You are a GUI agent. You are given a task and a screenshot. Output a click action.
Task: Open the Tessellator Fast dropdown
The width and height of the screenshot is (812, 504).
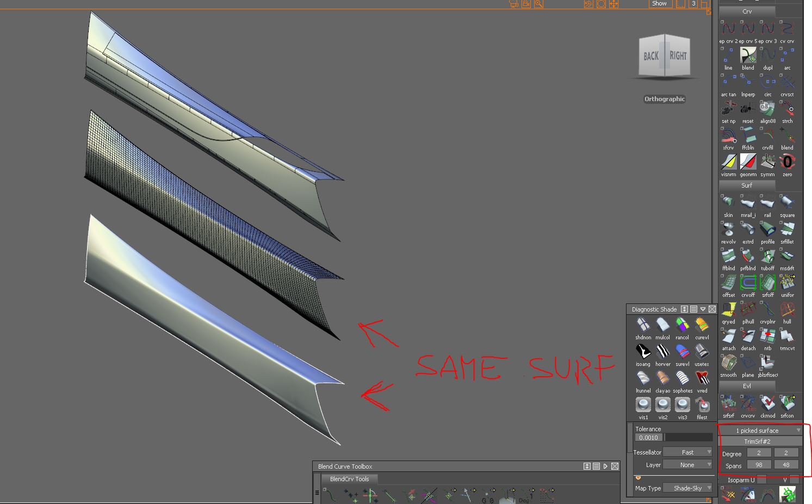(687, 452)
